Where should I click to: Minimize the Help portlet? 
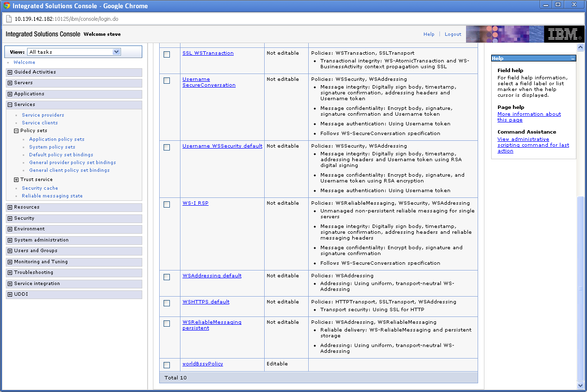coord(572,59)
